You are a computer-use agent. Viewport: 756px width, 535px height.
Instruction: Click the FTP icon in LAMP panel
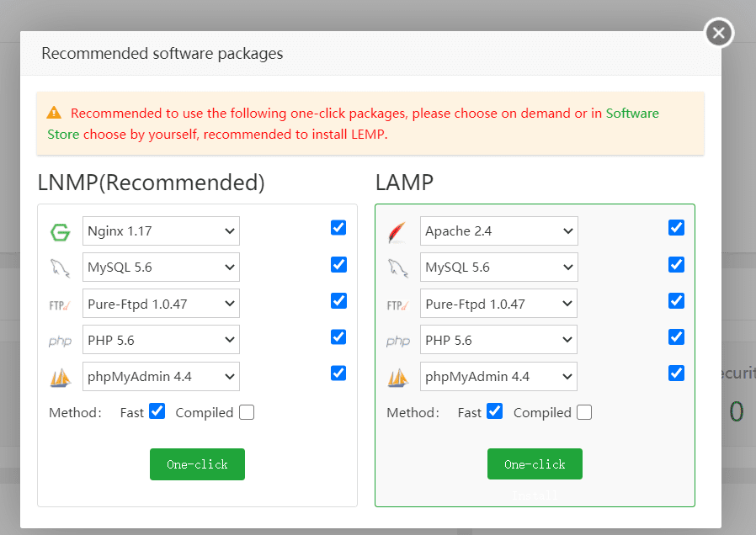(x=397, y=305)
